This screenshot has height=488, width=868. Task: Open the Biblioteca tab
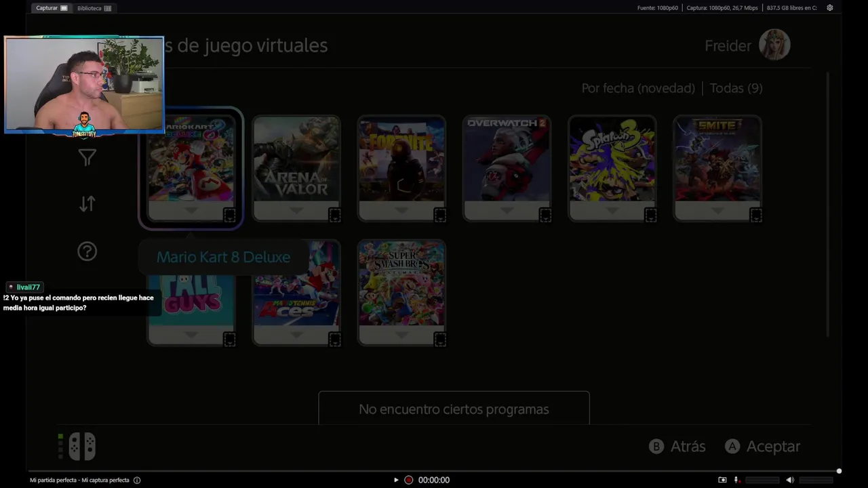[94, 8]
